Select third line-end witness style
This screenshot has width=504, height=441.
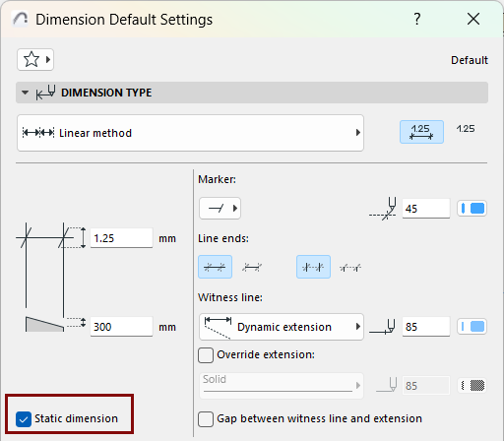[313, 267]
